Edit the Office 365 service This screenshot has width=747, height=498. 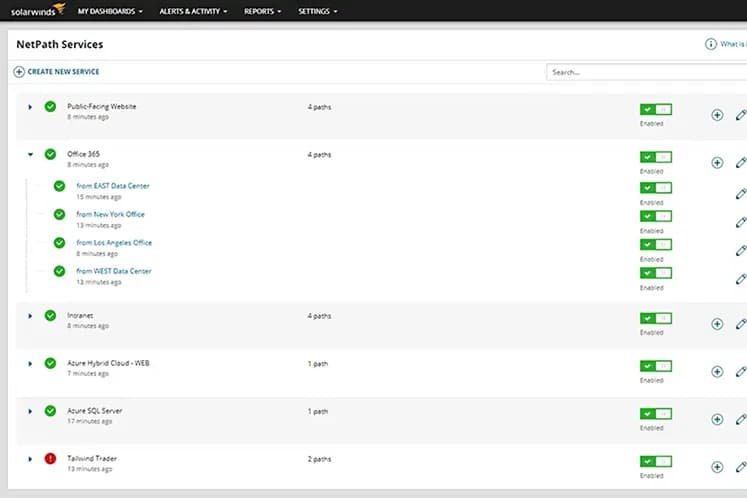741,163
